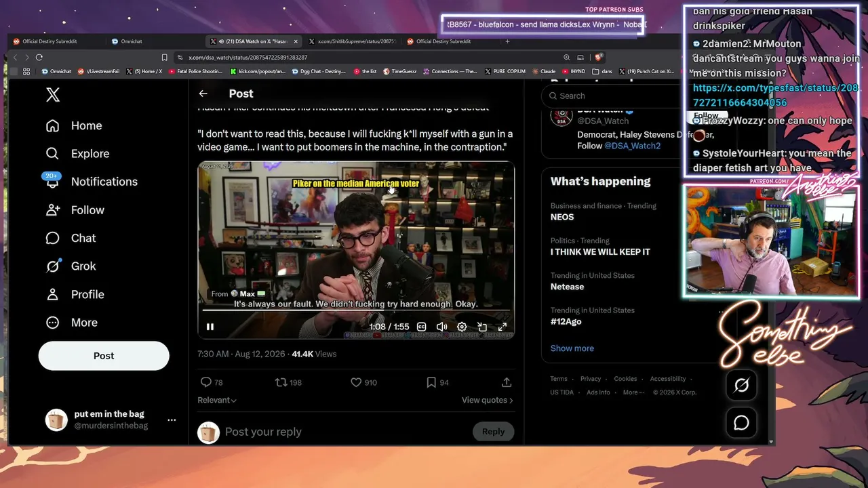Enable picture-in-picture for the video
The height and width of the screenshot is (488, 868).
[x=482, y=327]
